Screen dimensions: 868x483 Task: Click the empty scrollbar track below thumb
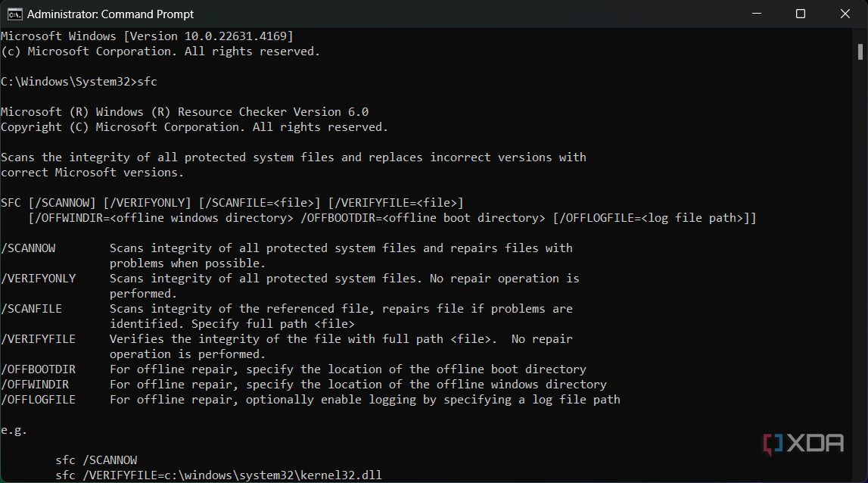pos(860,265)
